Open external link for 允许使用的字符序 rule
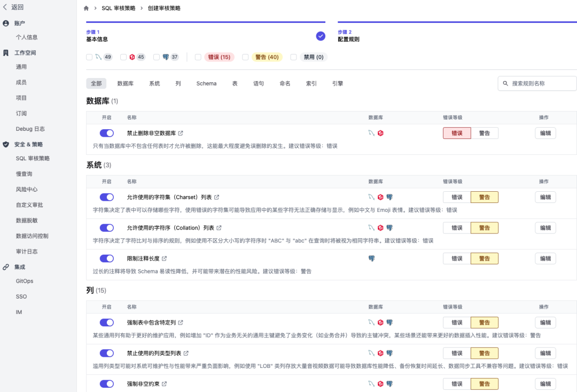The height and width of the screenshot is (392, 577). click(x=219, y=228)
